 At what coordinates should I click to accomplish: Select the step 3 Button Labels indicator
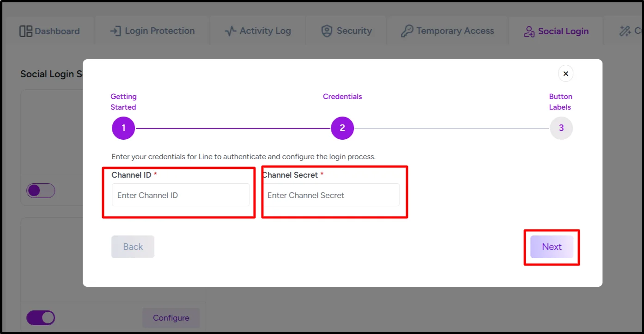click(561, 128)
